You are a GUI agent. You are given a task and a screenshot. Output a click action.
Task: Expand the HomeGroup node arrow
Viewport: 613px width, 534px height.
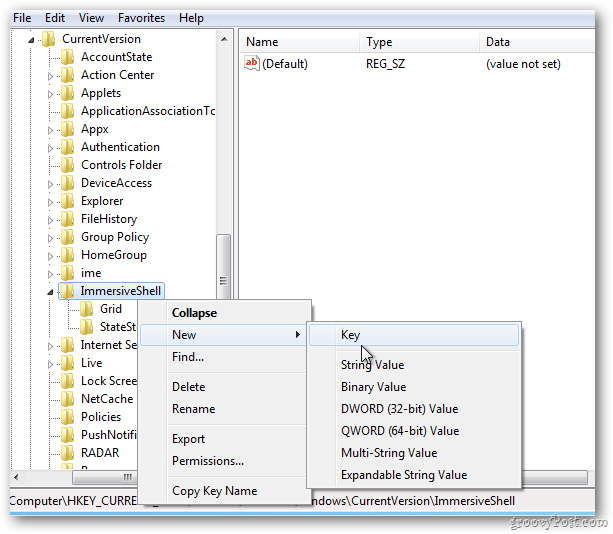(50, 256)
